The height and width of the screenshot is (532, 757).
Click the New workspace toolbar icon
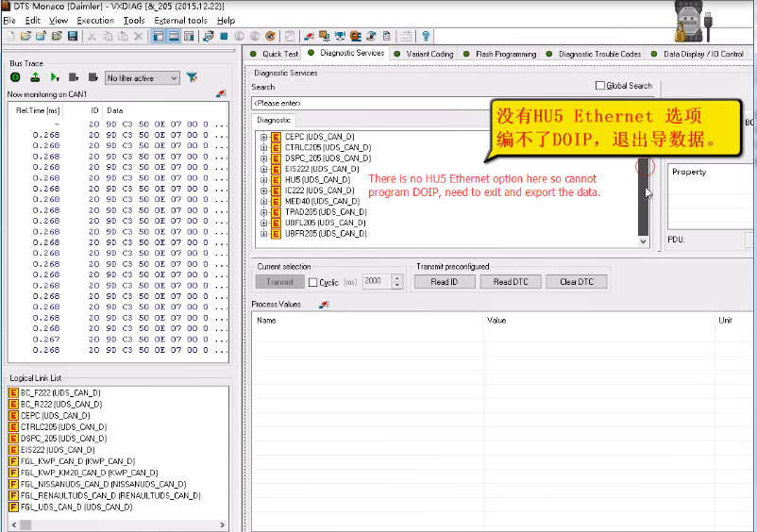point(10,36)
